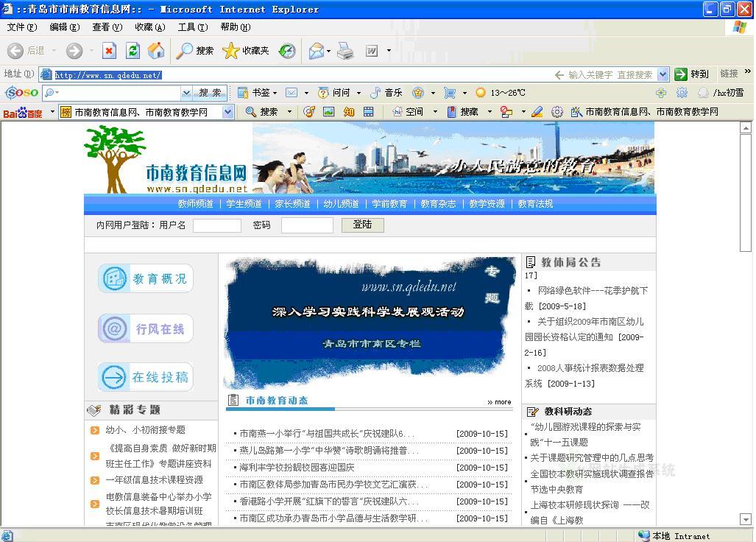Click the IE Forward arrow button

tap(74, 51)
